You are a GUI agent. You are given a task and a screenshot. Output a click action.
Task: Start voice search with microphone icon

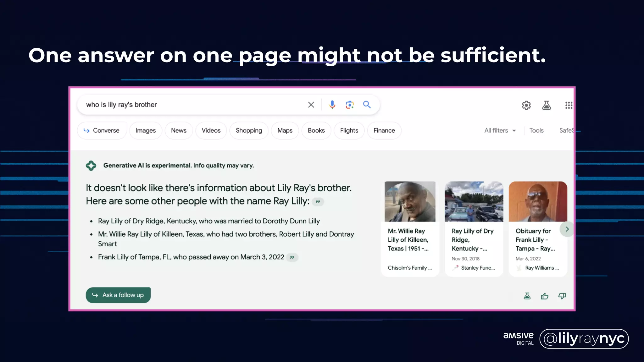(332, 105)
